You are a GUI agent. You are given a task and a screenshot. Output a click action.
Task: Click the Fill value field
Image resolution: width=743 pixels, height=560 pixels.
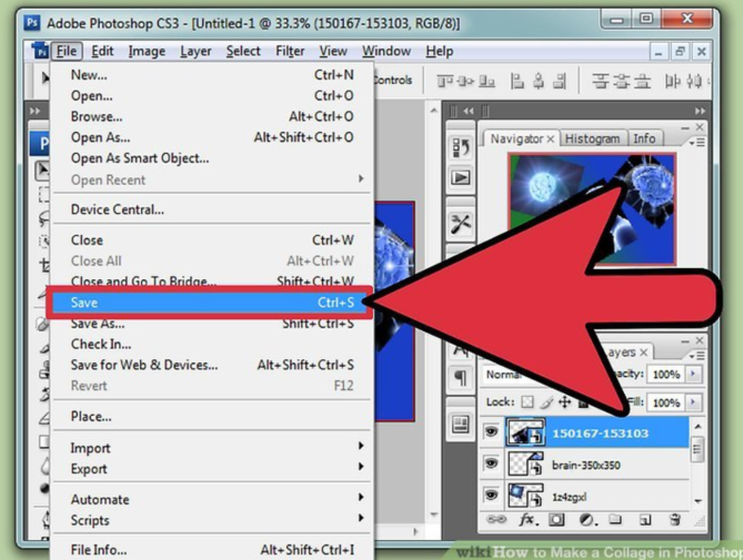[x=666, y=403]
